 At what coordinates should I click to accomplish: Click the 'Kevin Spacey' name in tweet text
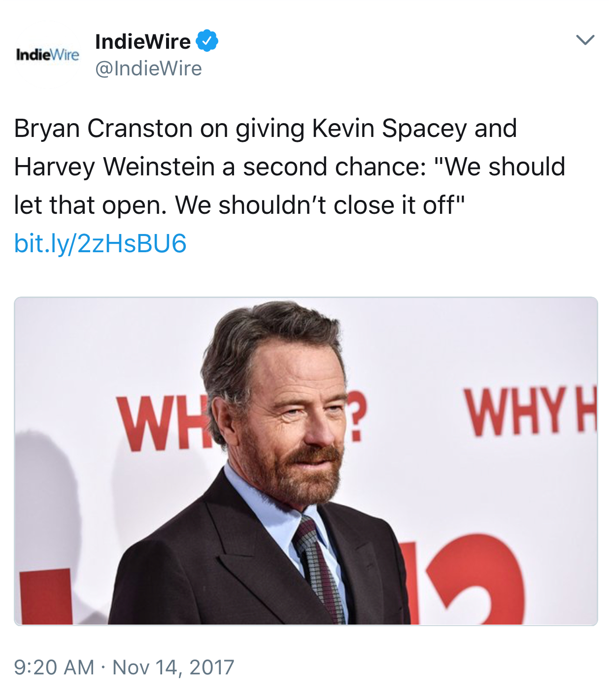coord(389,128)
